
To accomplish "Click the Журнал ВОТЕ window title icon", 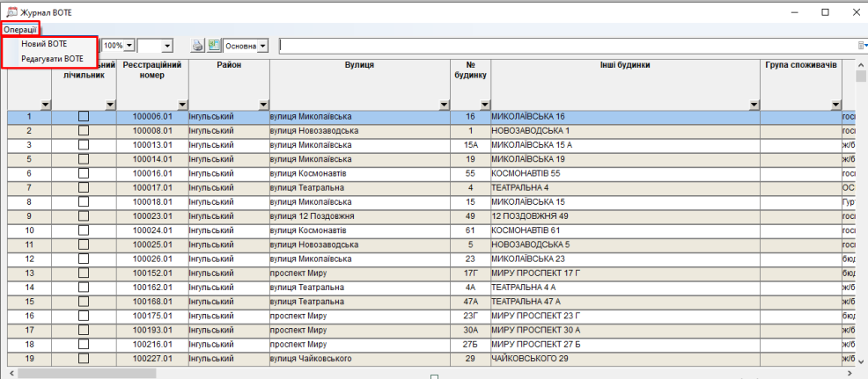I will 11,11.
